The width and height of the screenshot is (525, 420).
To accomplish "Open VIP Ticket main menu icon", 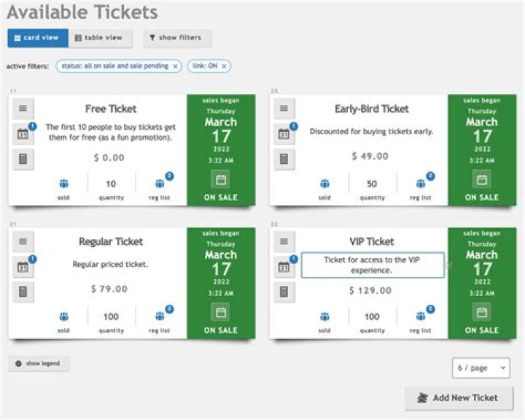I will [x=284, y=241].
